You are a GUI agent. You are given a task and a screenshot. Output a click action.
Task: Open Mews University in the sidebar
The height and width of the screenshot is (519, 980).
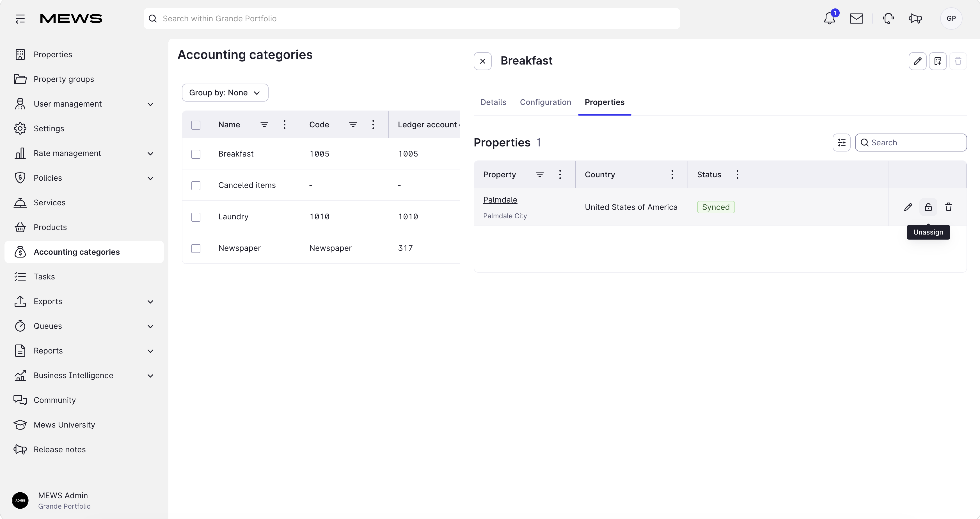(x=84, y=425)
